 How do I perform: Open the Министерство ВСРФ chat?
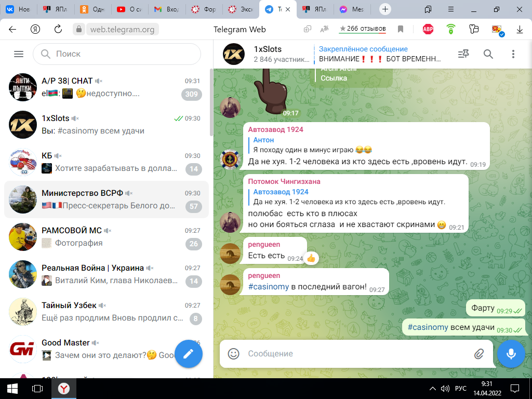[x=106, y=199]
